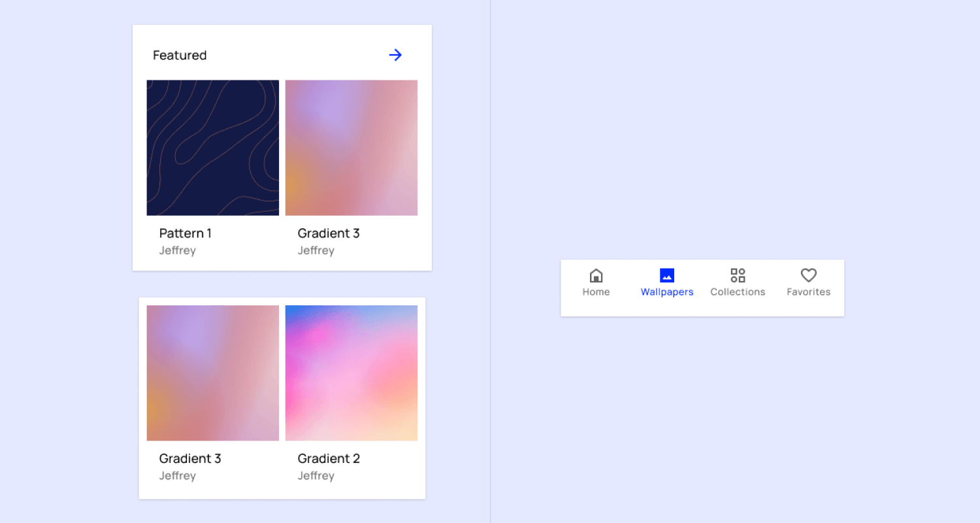Tap the Home house icon
Viewport: 980px width, 523px height.
click(596, 275)
